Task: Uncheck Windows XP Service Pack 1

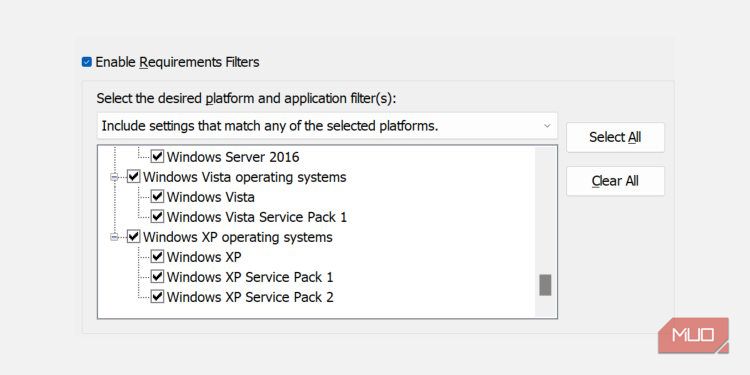Action: point(157,277)
